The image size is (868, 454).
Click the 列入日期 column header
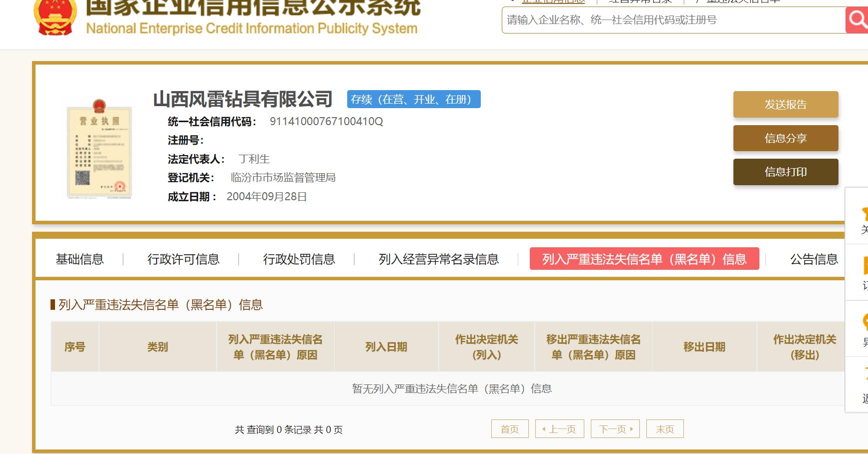click(386, 347)
